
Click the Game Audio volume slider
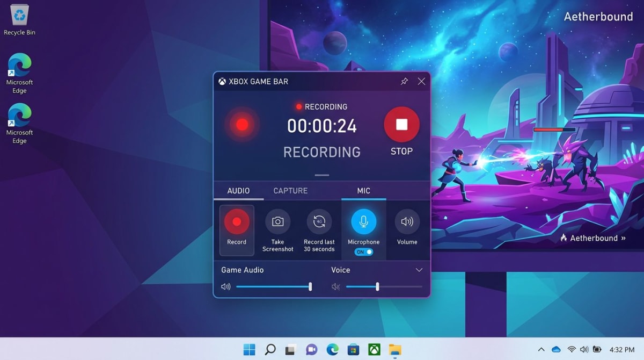pos(274,287)
